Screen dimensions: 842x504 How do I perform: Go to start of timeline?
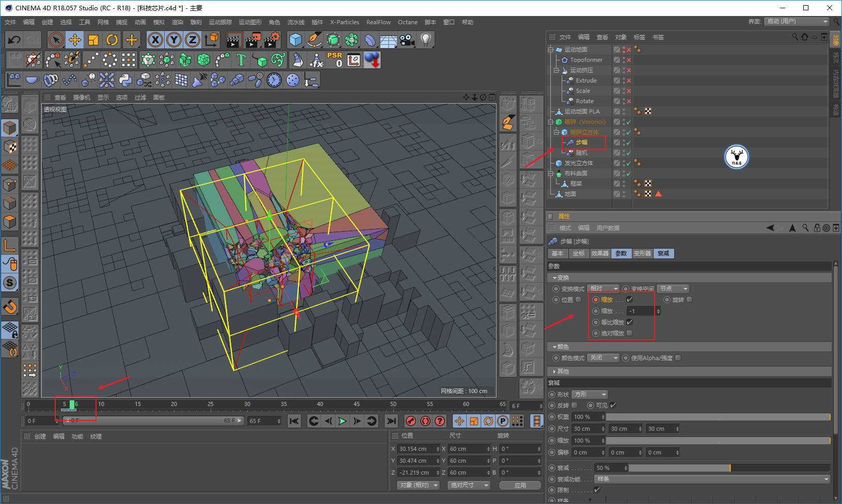coord(294,421)
